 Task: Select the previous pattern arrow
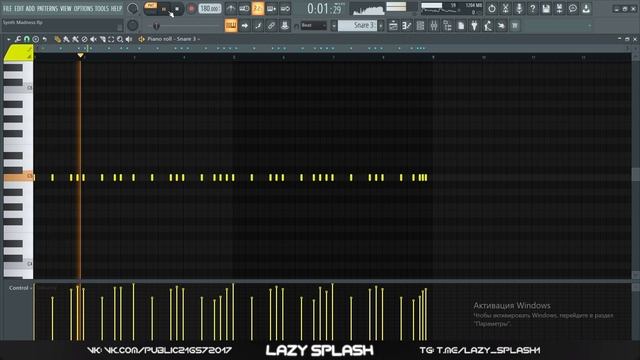click(333, 26)
